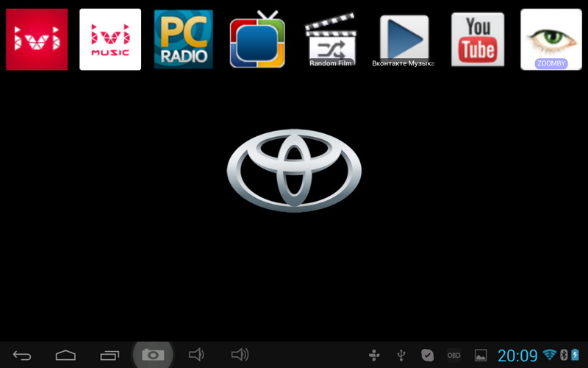Open the Вконтакте Музыка app

(x=404, y=40)
